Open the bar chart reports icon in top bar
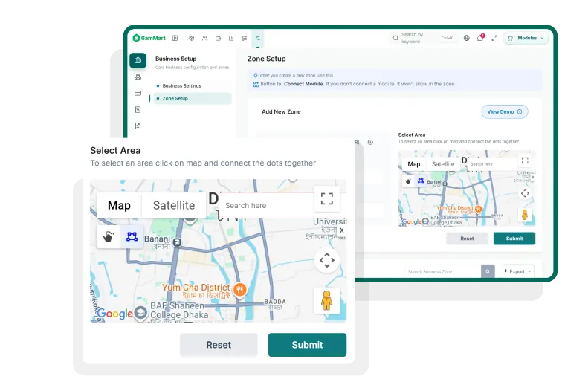This screenshot has height=379, width=588. [x=231, y=38]
